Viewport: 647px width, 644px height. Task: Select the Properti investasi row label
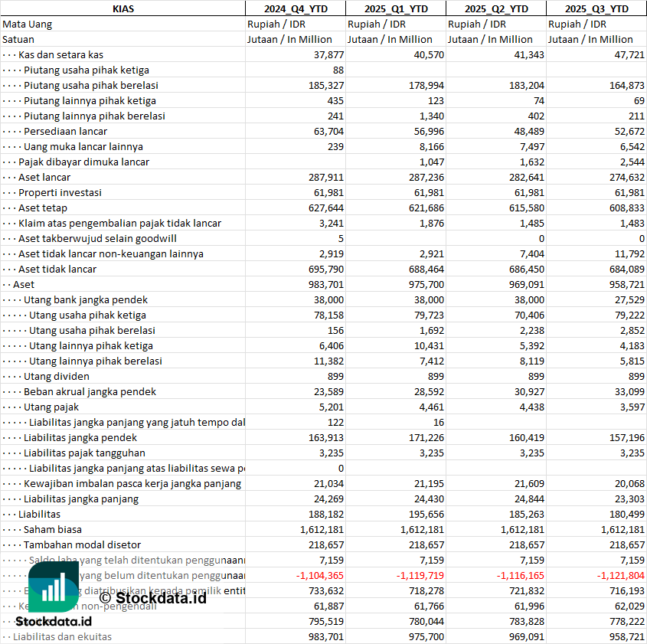point(60,193)
